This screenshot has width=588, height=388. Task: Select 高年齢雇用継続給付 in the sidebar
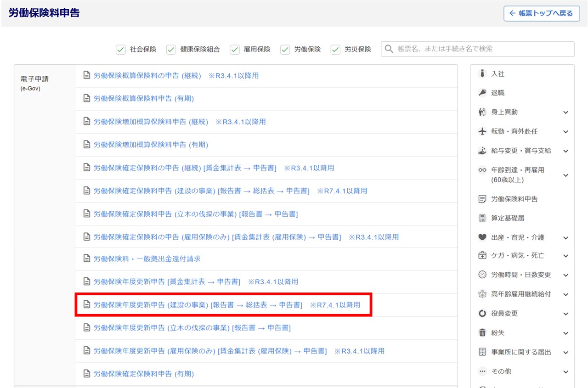click(521, 294)
